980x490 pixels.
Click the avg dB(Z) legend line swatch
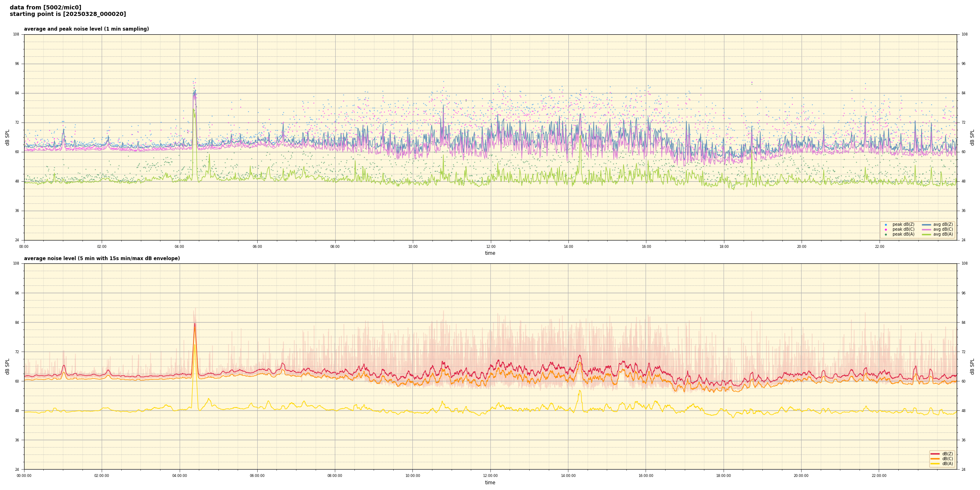(x=927, y=225)
